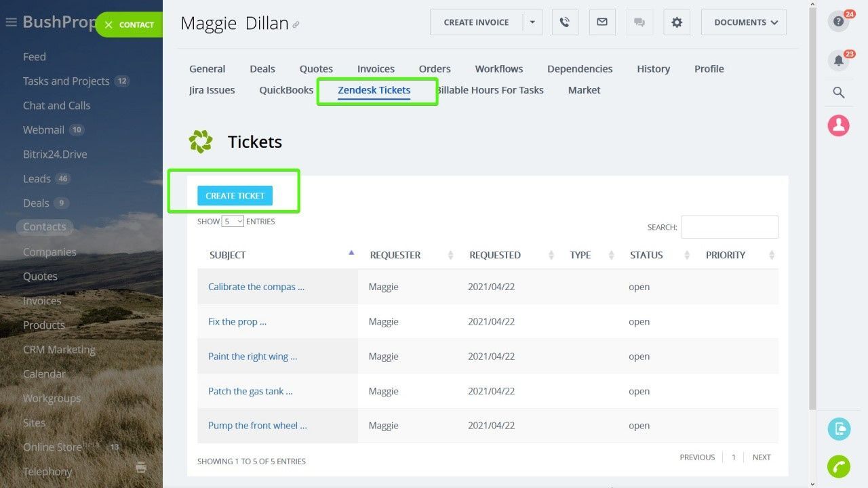Toggle the hamburger menu in sidebar
Viewport: 868px width, 488px height.
click(11, 22)
